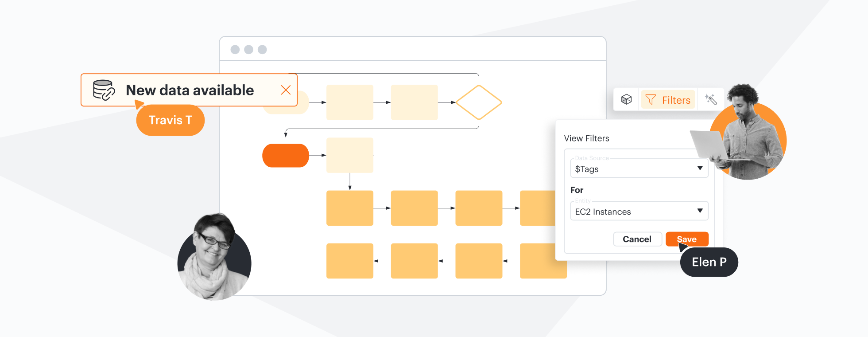Expand the Data Source dropdown arrow
This screenshot has width=868, height=337.
(x=700, y=168)
